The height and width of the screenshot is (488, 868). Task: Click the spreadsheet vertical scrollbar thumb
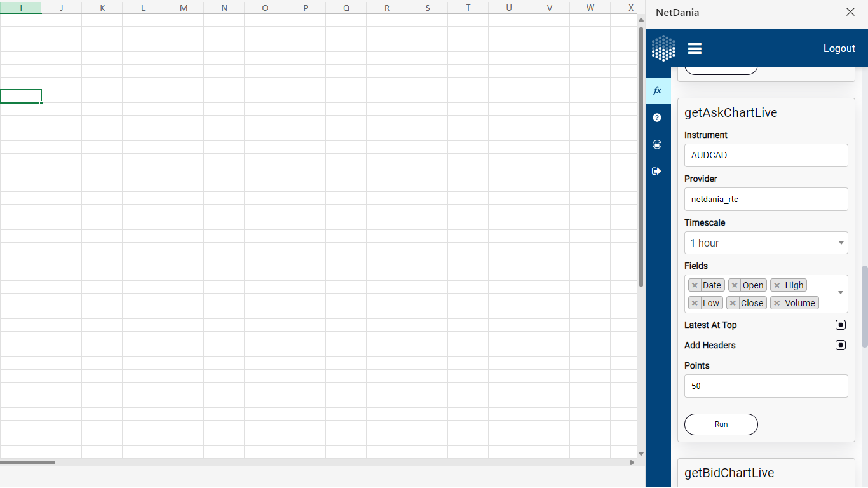point(641,156)
